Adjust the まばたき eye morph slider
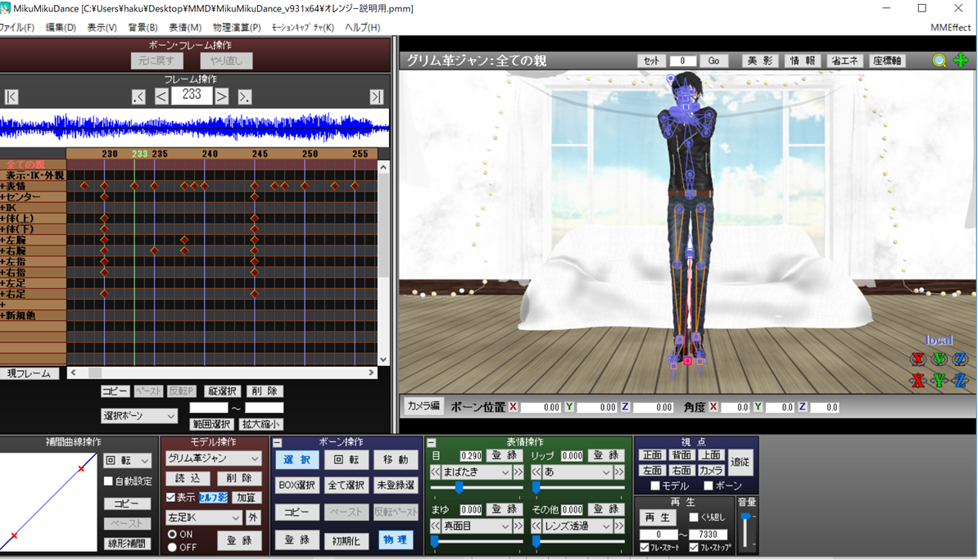The width and height of the screenshot is (978, 560). 459,487
